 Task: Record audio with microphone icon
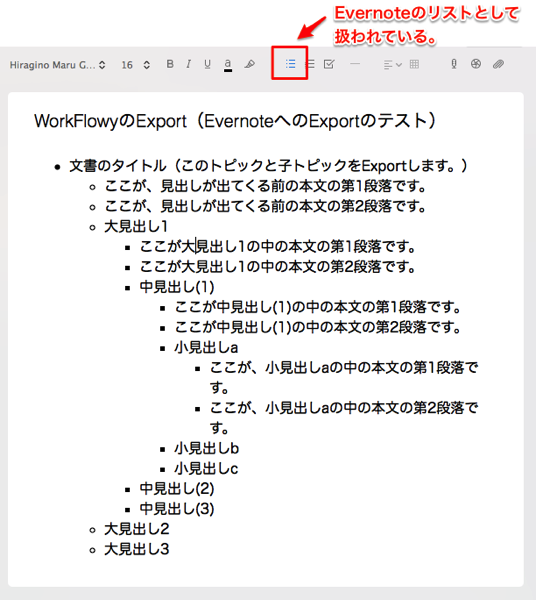(454, 64)
